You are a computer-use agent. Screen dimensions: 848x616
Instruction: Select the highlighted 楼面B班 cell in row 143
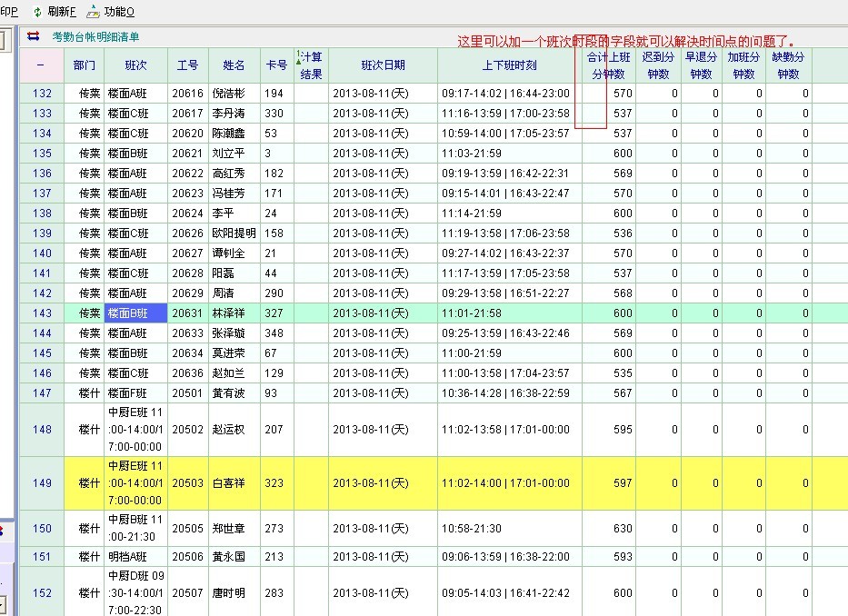[x=135, y=313]
